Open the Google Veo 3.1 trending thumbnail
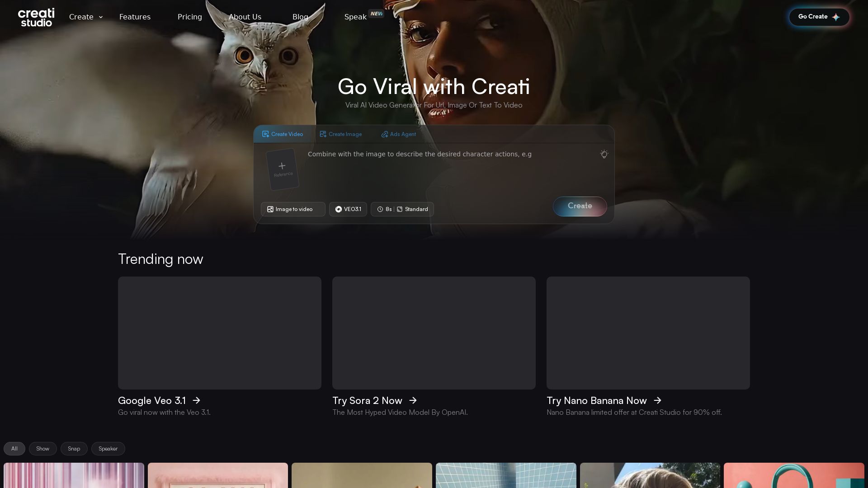Image resolution: width=868 pixels, height=488 pixels. pos(220,333)
